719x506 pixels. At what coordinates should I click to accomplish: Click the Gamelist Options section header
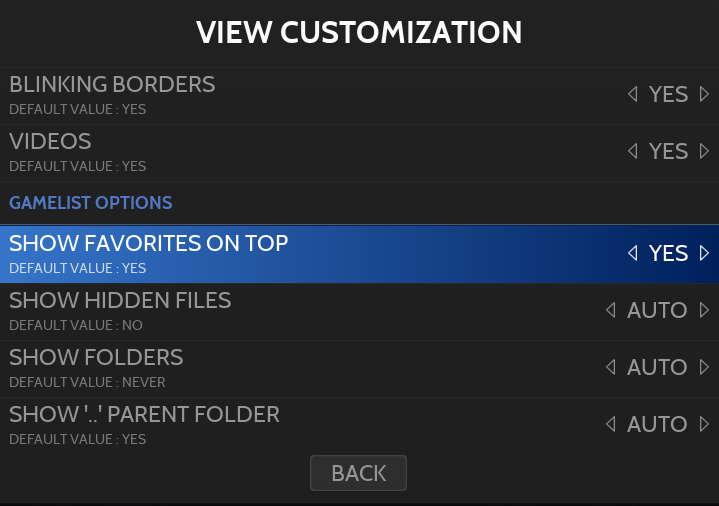tap(91, 203)
